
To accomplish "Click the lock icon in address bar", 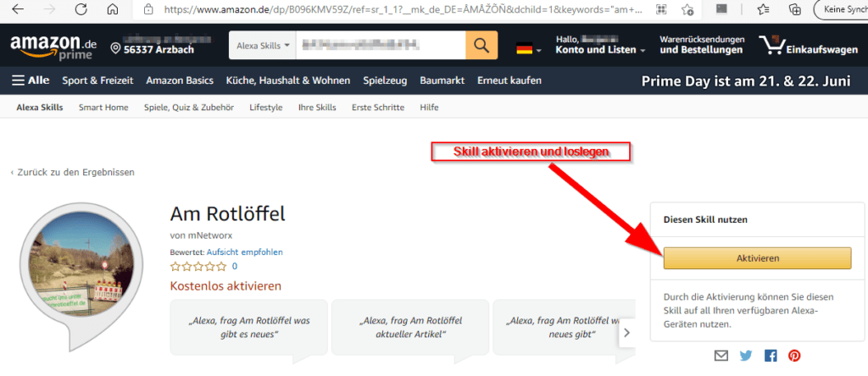I will tap(147, 9).
